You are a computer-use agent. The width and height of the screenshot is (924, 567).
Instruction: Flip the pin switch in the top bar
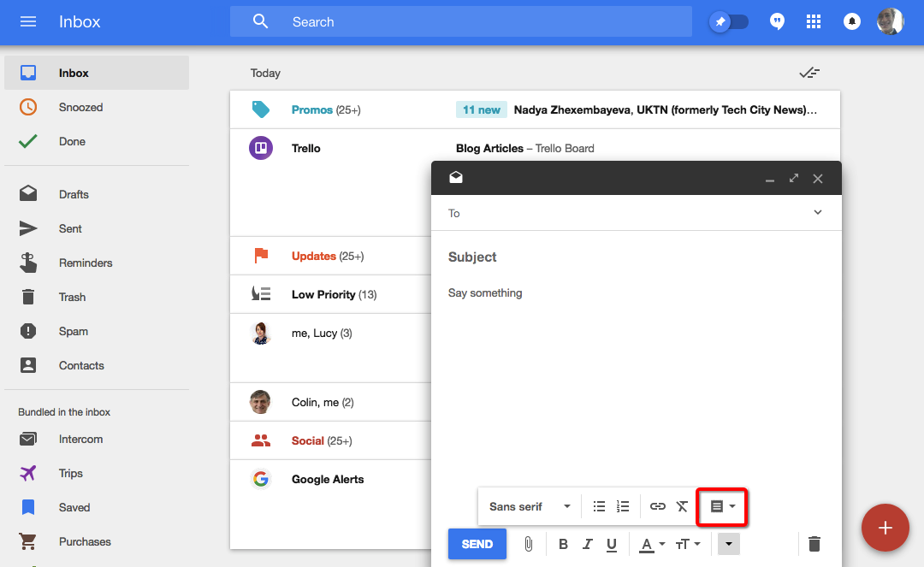click(x=729, y=21)
